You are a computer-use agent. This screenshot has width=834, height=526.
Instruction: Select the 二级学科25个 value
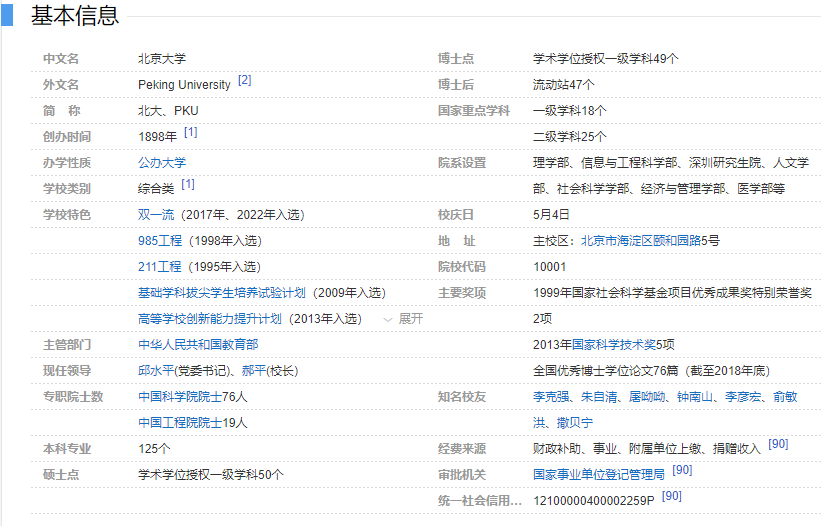point(570,137)
